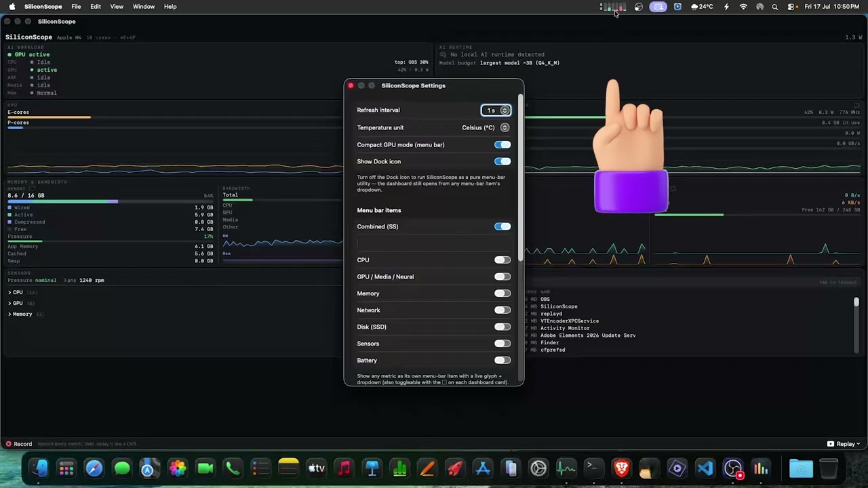This screenshot has height=488, width=868.
Task: Expand the CPU sensors group
Action: [x=9, y=292]
